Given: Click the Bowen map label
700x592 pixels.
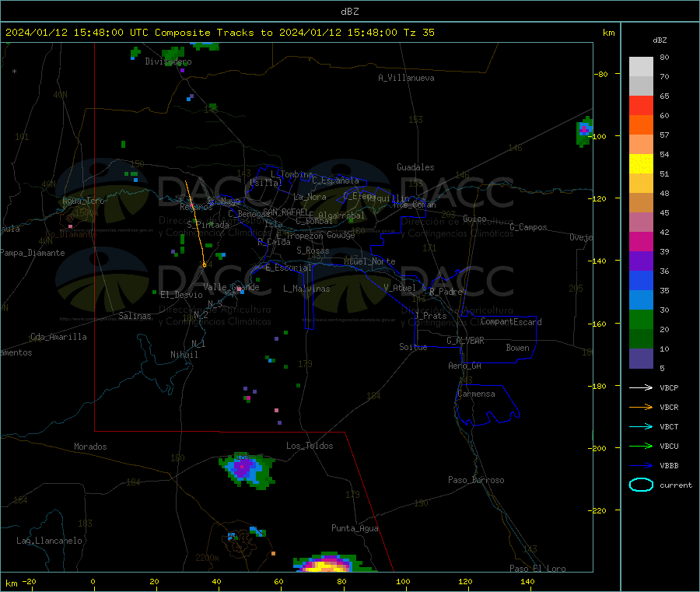Looking at the screenshot, I should click(517, 348).
